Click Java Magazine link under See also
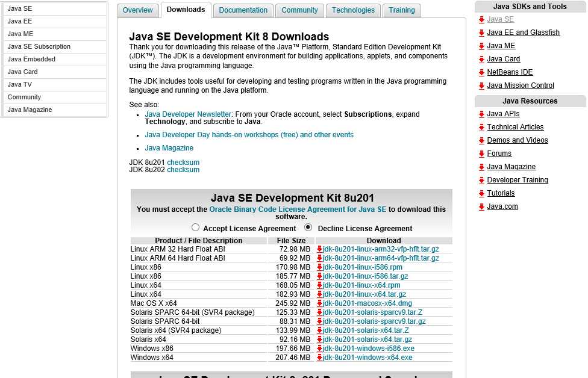 (x=169, y=148)
